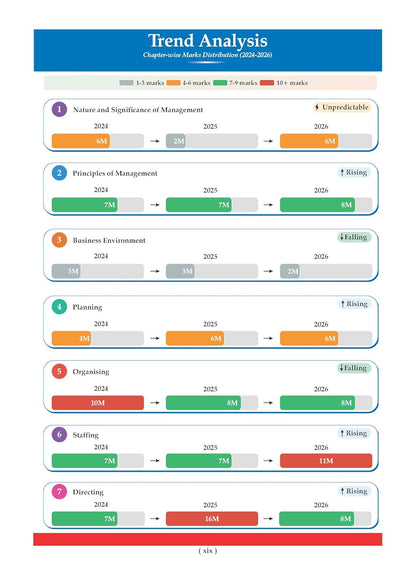The image size is (416, 585).
Task: Click the blue chapter 2 number badge
Action: point(59,173)
